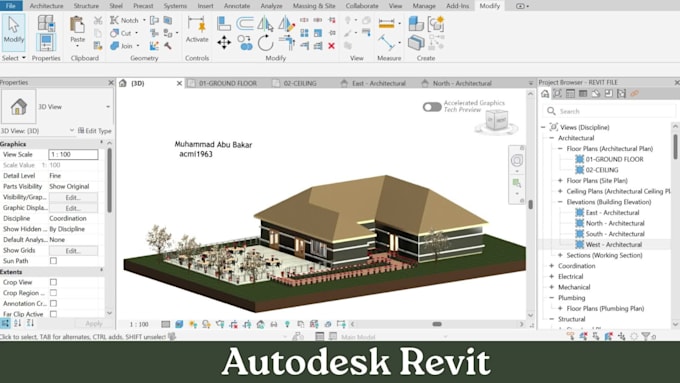Toggle Properties palette ribbon button

(46, 43)
